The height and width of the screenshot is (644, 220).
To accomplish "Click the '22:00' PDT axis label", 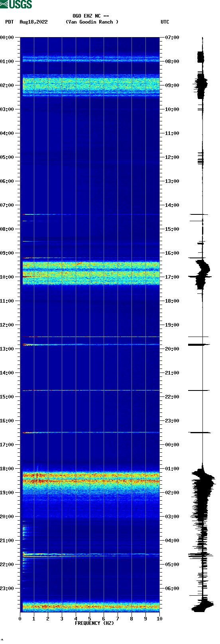I will [7, 565].
